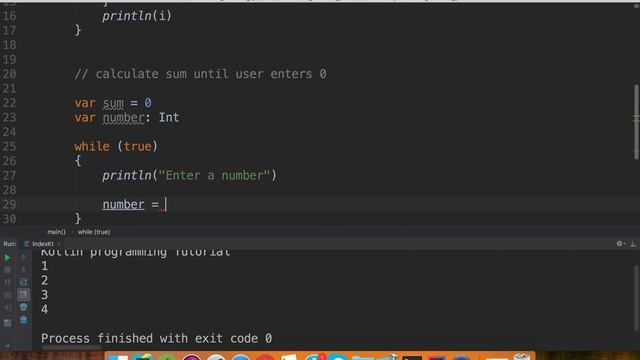Click the Up the stack trace arrow
This screenshot has height=360, width=640.
click(x=23, y=257)
